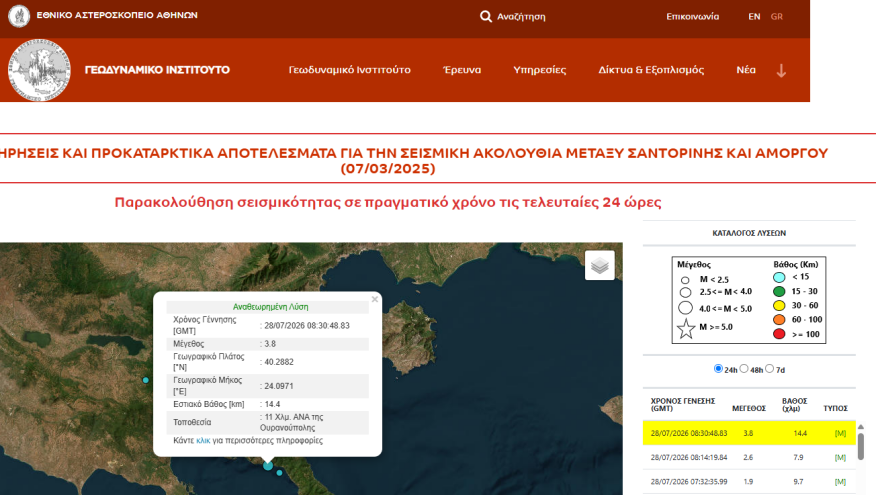This screenshot has width=880, height=495.
Task: Switch language to EN
Action: pos(754,16)
